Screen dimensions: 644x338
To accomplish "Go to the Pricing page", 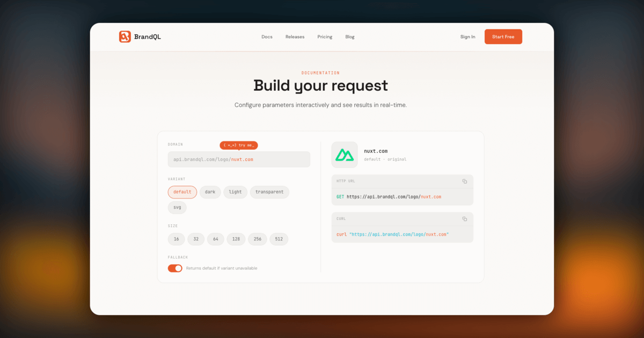I will point(325,37).
